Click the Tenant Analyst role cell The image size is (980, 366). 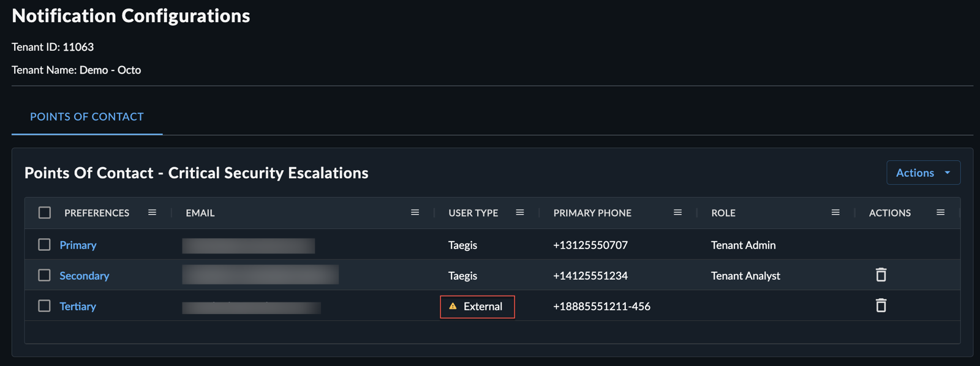coord(745,276)
